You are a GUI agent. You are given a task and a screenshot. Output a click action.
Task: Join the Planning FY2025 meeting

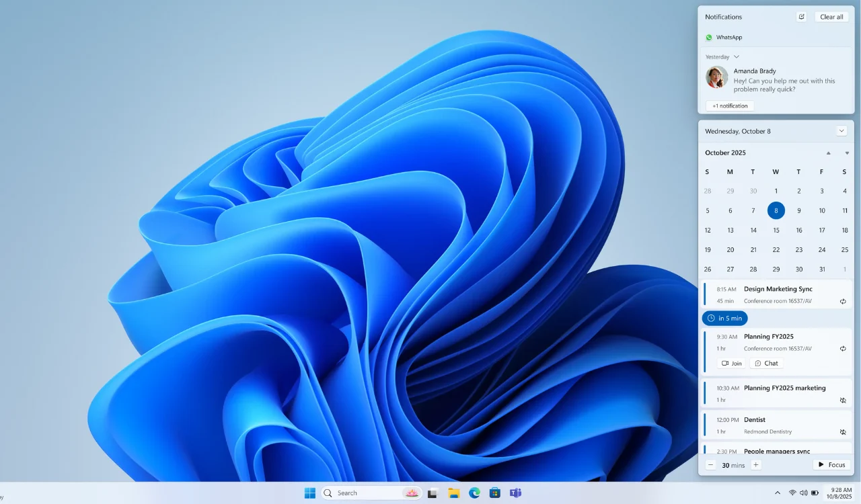click(x=731, y=363)
